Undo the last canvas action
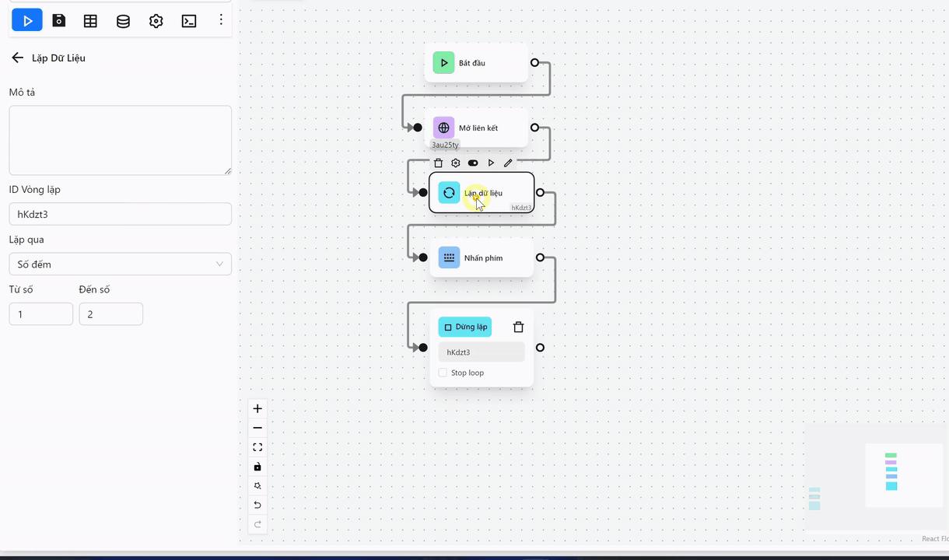 pos(257,506)
